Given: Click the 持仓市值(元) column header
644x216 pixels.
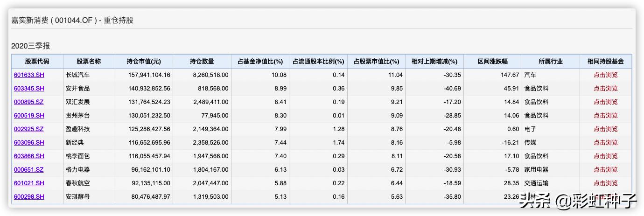Looking at the screenshot, I should tap(144, 61).
